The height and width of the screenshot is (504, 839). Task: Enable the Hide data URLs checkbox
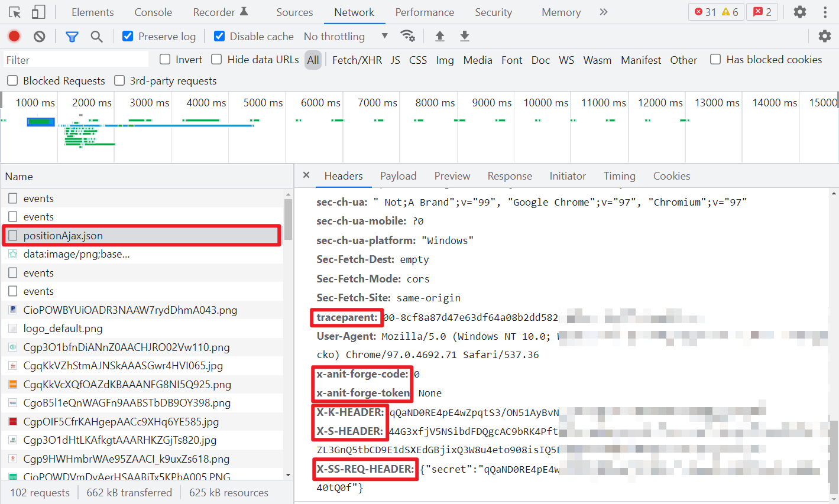pyautogui.click(x=216, y=59)
